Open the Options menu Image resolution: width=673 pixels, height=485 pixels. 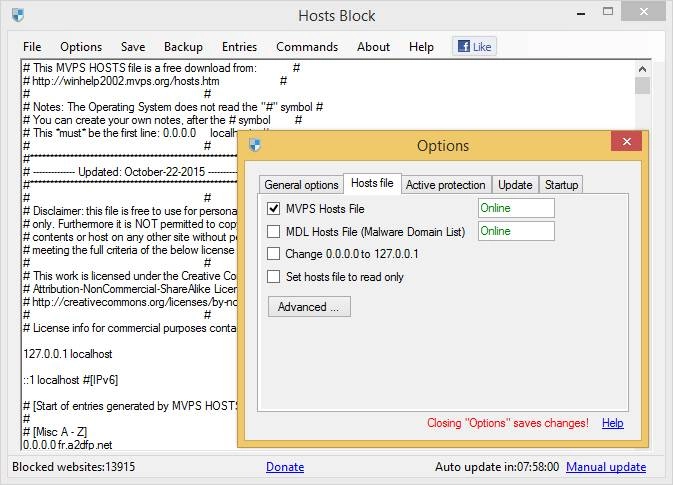coord(81,47)
